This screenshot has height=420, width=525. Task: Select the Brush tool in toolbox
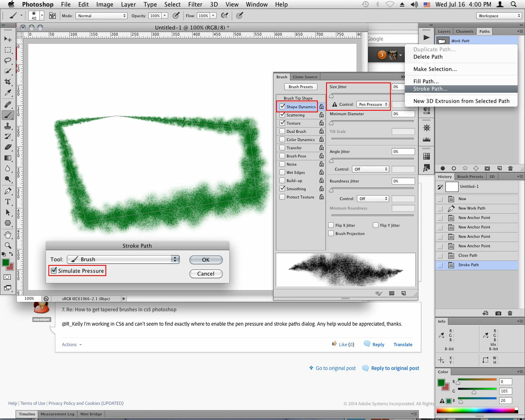(8, 115)
